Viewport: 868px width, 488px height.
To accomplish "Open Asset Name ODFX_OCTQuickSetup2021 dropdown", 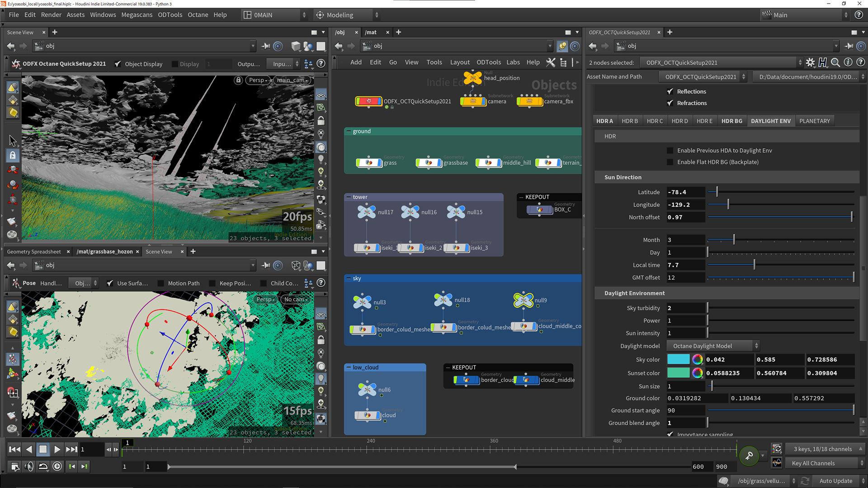I will [703, 77].
